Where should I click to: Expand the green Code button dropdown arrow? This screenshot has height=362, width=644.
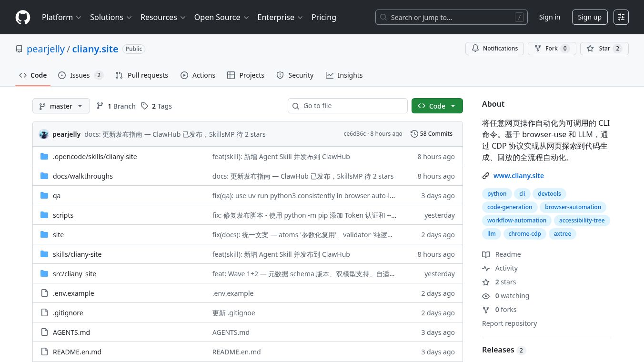(453, 106)
